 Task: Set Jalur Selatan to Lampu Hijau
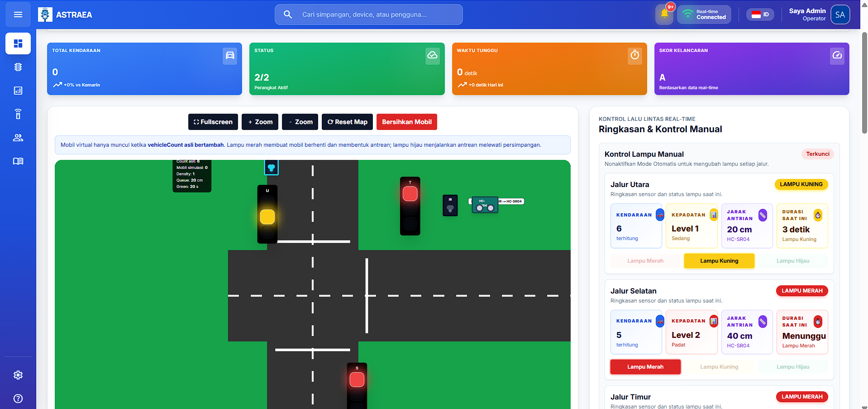tap(793, 367)
